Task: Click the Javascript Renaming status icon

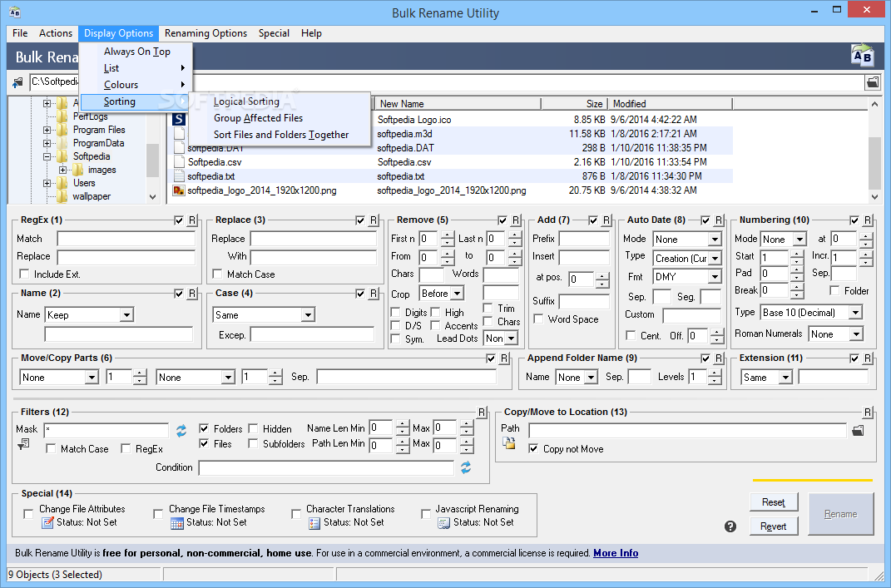Action: click(443, 522)
